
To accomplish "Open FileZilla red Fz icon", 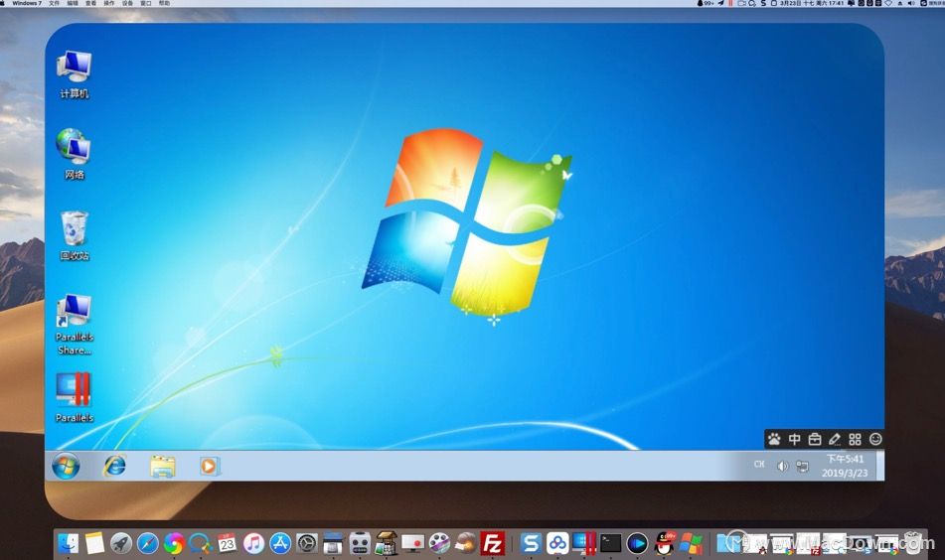I will [x=493, y=544].
